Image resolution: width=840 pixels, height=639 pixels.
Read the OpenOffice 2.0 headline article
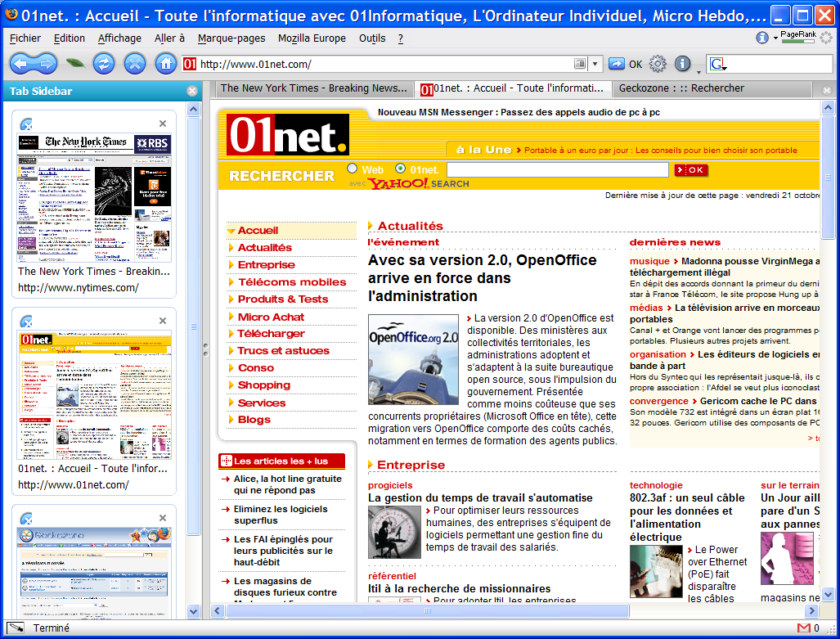(482, 277)
